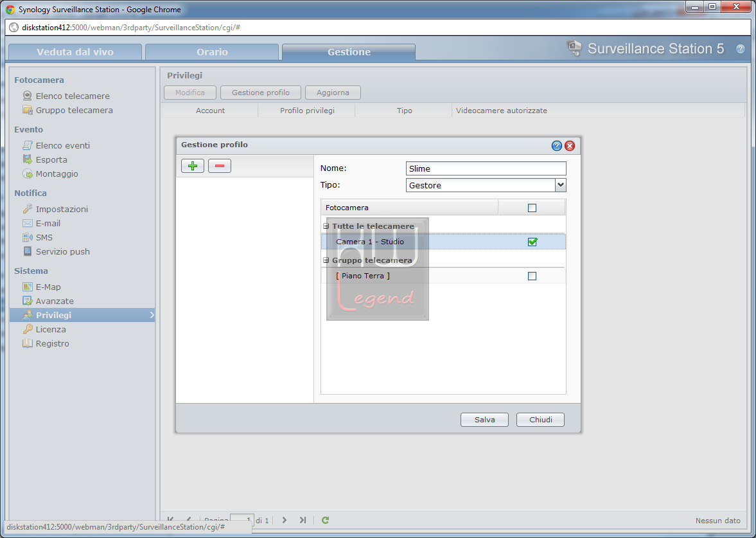
Task: Click the Aggiorna button
Action: [333, 93]
